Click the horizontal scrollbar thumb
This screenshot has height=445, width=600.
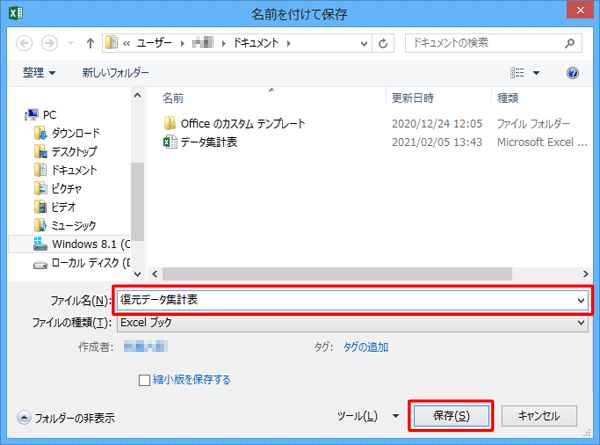(x=337, y=274)
